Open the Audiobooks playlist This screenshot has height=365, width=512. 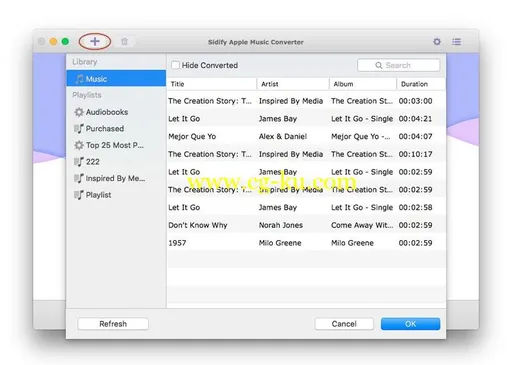(x=116, y=112)
